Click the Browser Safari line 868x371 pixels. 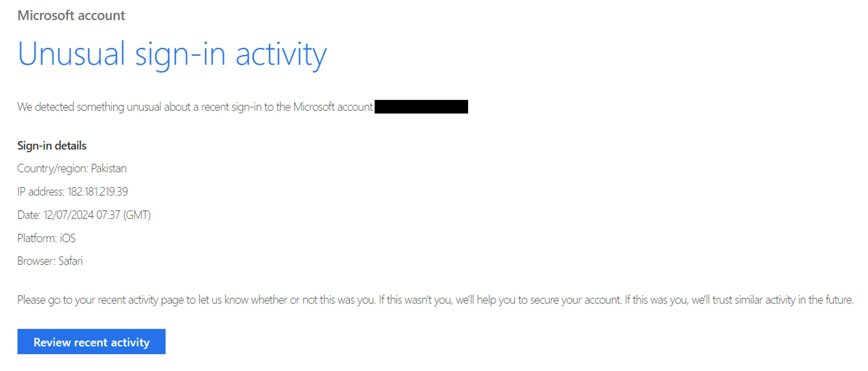(51, 260)
